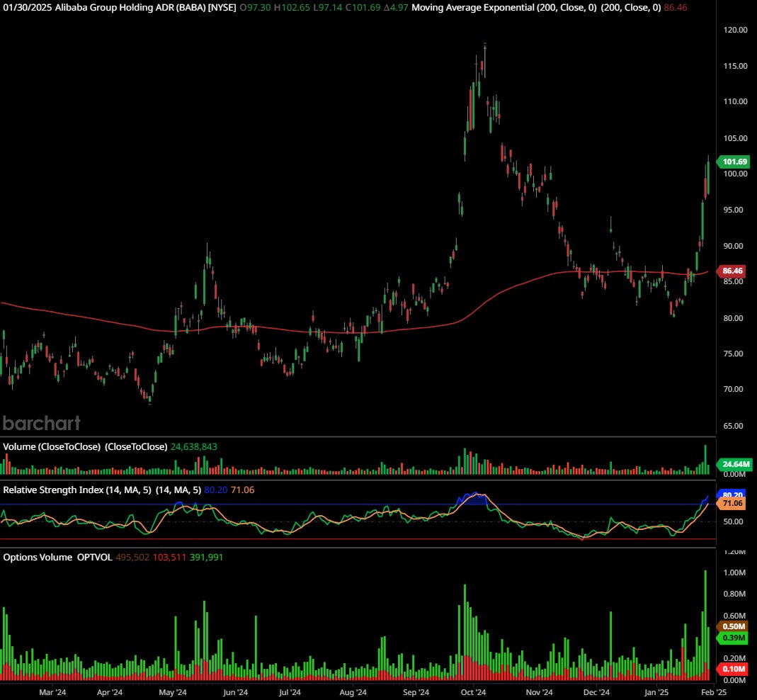Click the Aug '24 date axis label
This screenshot has width=757, height=700.
[353, 692]
